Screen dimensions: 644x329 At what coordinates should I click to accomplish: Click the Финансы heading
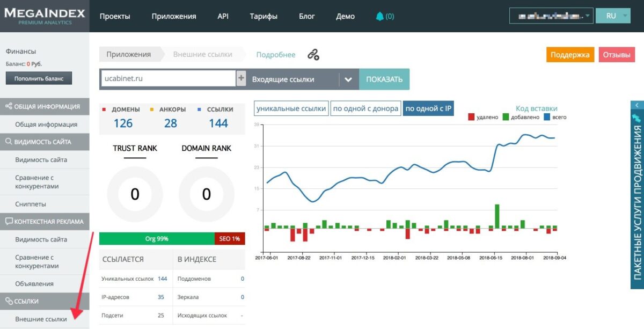coord(20,52)
